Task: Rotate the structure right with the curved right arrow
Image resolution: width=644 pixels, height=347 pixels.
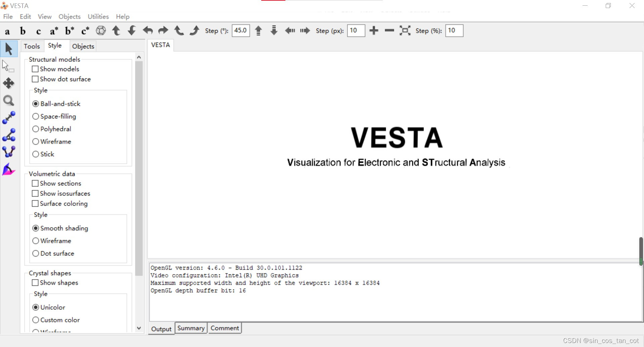Action: [163, 31]
